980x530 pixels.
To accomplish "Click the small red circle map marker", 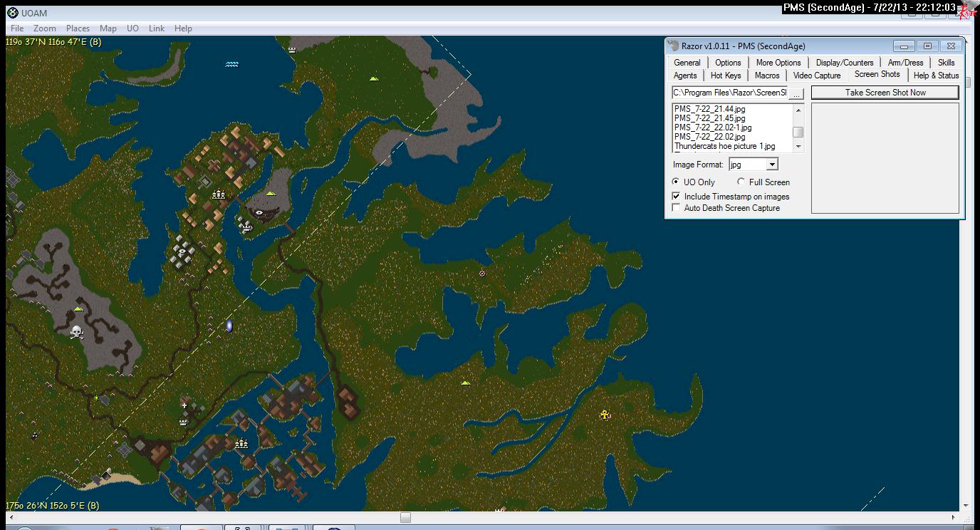I will (482, 274).
